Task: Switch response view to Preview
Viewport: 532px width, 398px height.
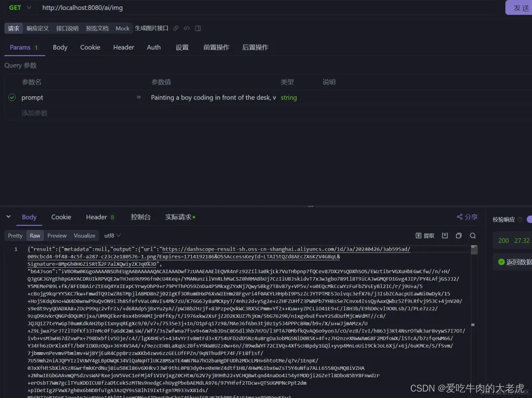Action: tap(57, 235)
